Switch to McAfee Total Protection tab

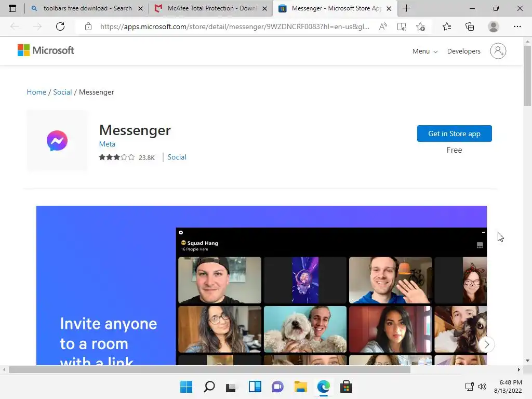pyautogui.click(x=210, y=8)
